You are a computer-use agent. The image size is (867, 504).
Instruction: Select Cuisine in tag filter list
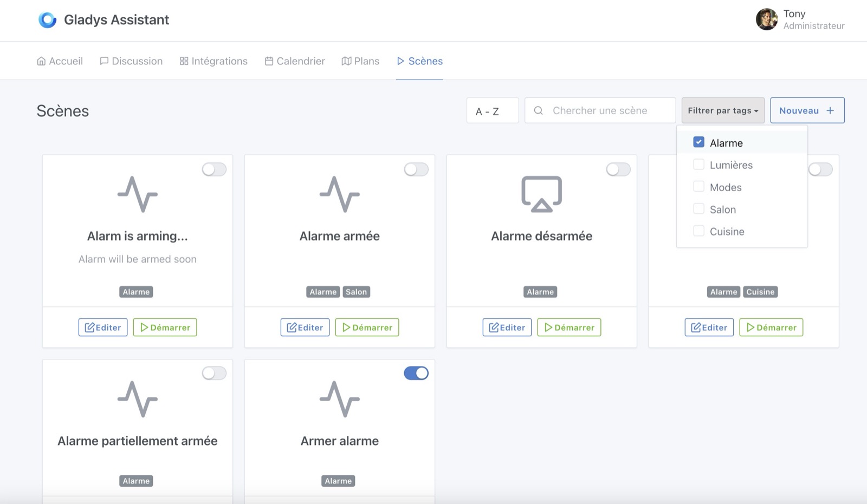[x=726, y=232]
